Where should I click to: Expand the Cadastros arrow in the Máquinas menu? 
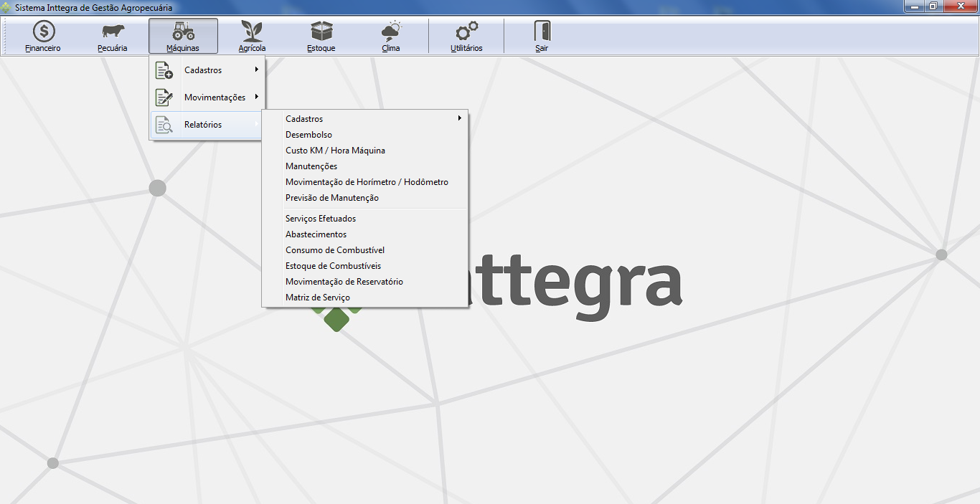[x=256, y=70]
